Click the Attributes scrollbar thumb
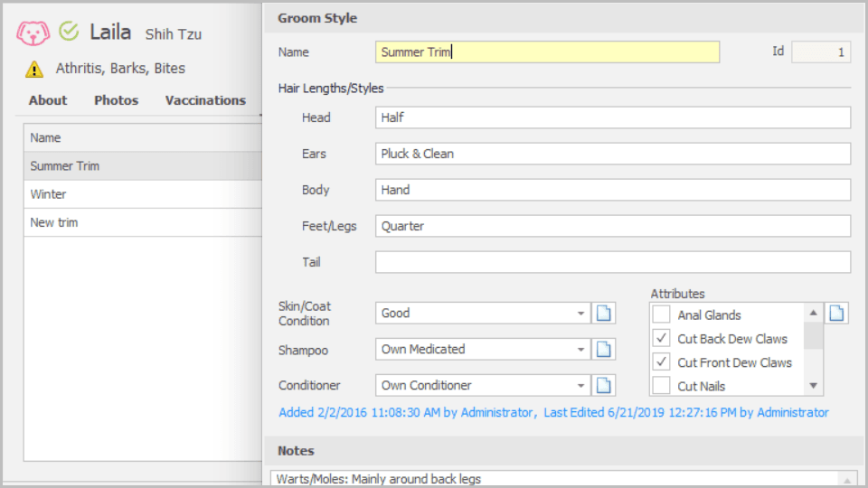This screenshot has height=488, width=868. click(813, 336)
